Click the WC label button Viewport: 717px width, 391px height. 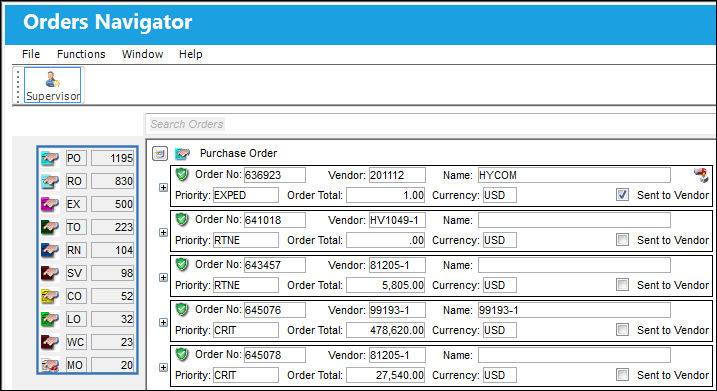76,342
